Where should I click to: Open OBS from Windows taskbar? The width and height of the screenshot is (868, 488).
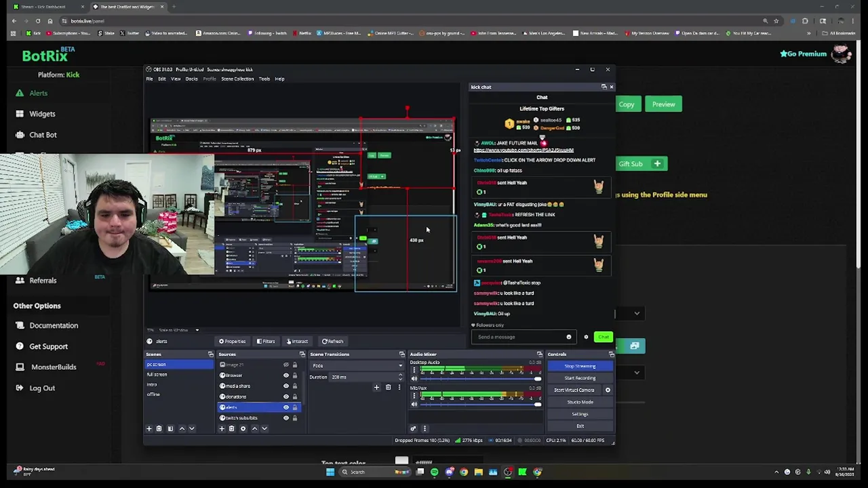(x=508, y=472)
